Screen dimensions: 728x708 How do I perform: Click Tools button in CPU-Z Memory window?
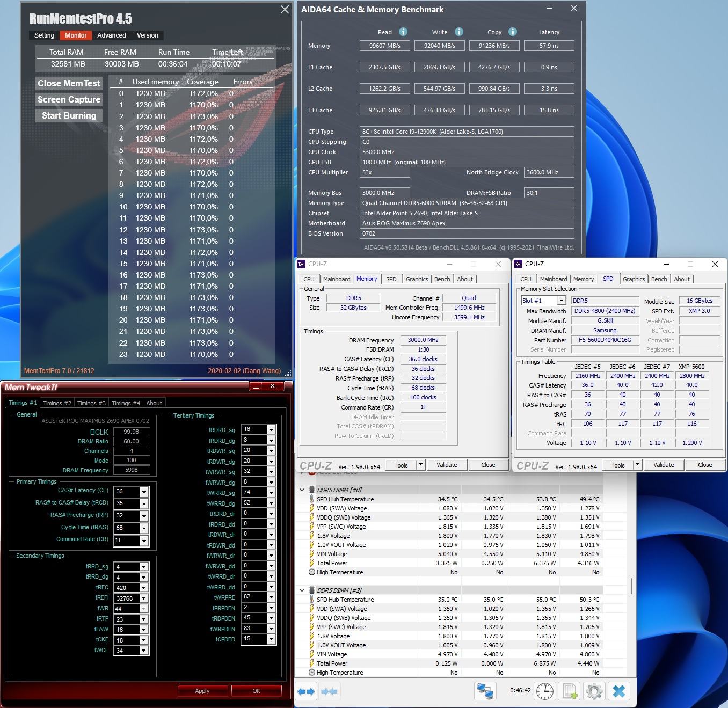coord(401,465)
